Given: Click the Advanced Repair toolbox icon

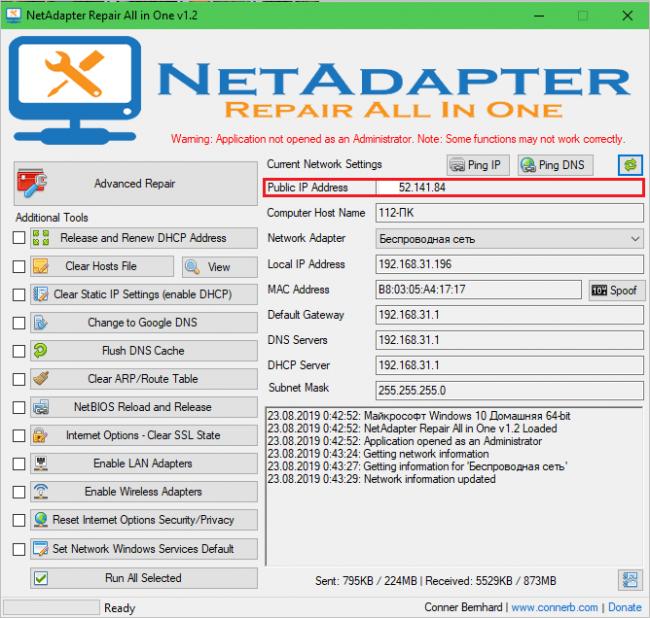Looking at the screenshot, I should coord(32,183).
